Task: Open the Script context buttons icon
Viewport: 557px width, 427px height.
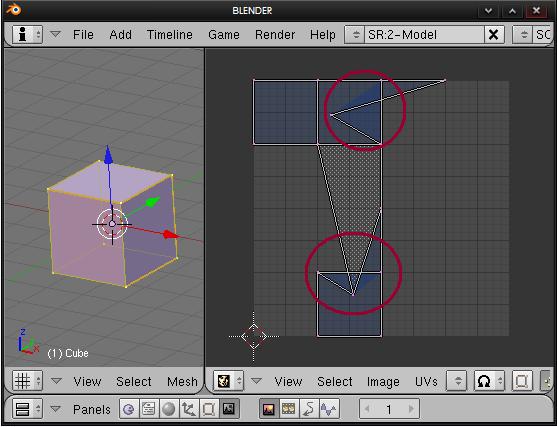Action: [148, 409]
